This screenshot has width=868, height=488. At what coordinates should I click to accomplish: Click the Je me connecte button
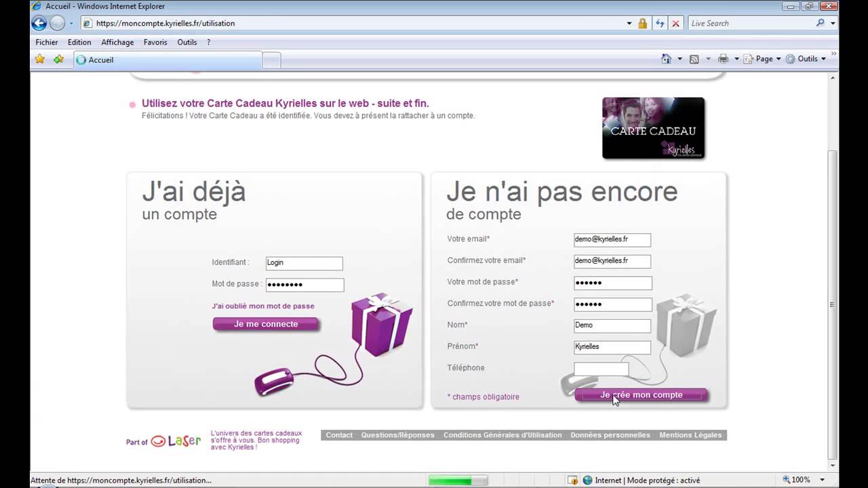266,324
